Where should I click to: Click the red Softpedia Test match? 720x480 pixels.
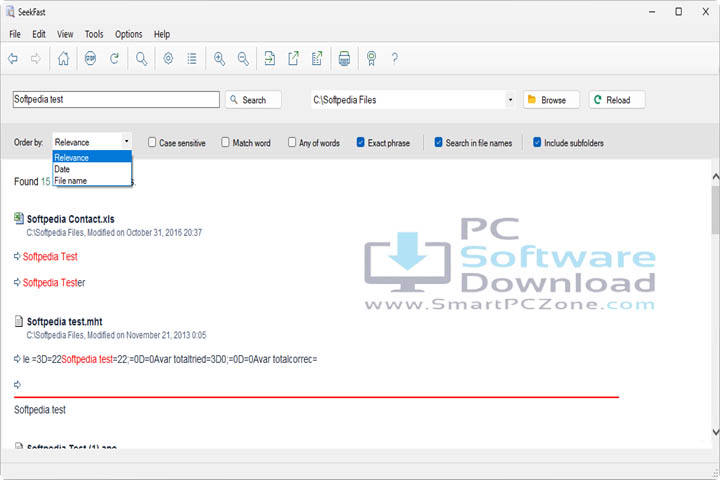pyautogui.click(x=50, y=256)
